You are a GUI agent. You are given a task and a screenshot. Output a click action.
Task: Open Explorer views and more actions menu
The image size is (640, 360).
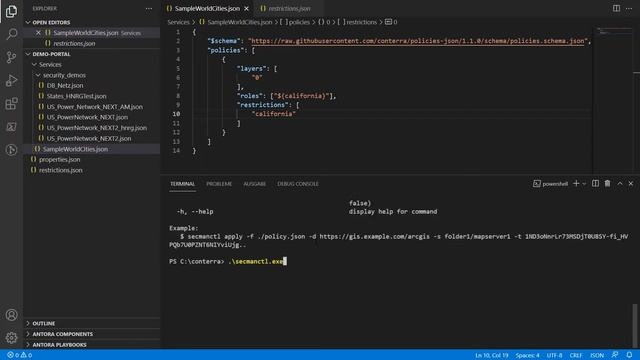coord(149,9)
